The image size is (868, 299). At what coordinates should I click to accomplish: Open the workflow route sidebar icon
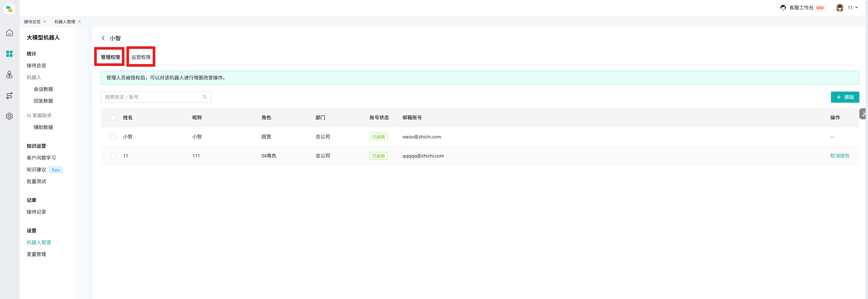tap(10, 95)
